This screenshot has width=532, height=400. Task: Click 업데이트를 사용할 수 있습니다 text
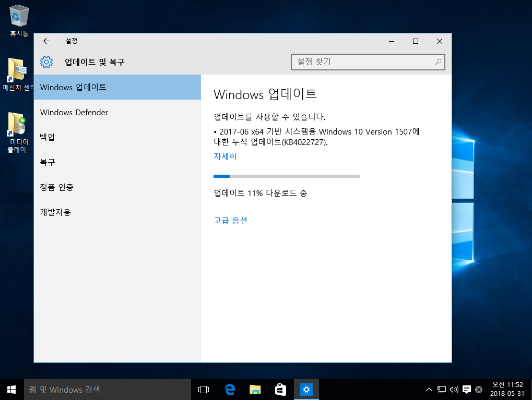(269, 117)
